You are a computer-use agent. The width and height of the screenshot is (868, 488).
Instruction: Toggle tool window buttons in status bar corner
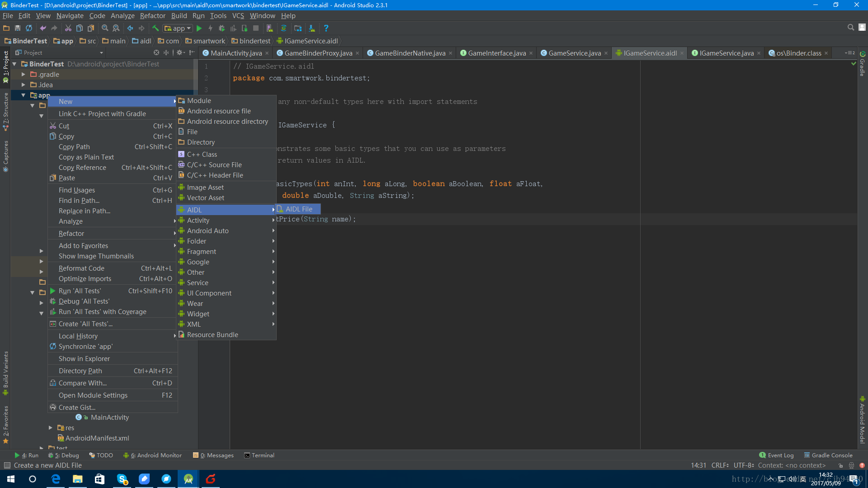point(7,465)
